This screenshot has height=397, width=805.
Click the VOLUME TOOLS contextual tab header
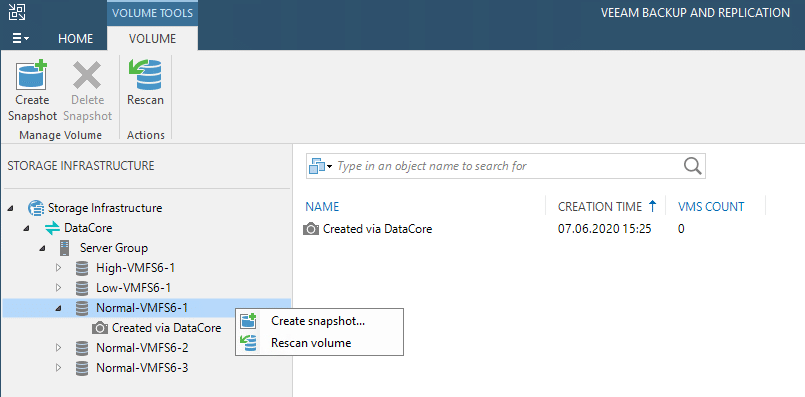coord(152,13)
